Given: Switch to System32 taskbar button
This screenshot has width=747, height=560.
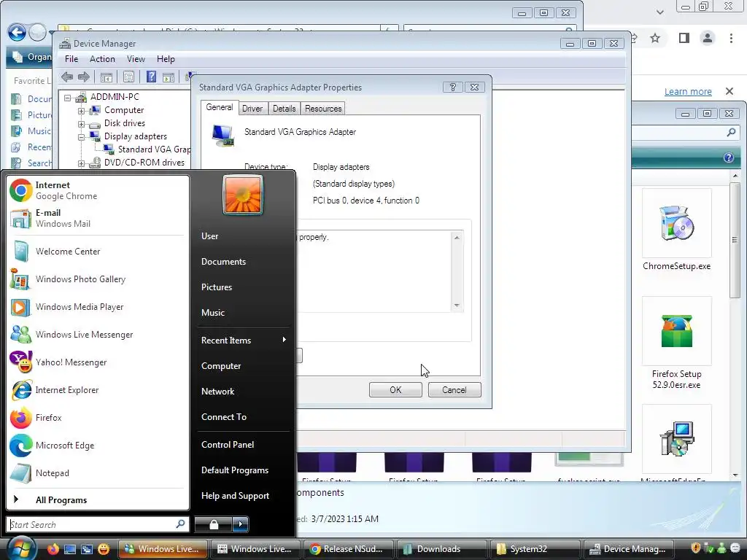Looking at the screenshot, I should pos(535,549).
